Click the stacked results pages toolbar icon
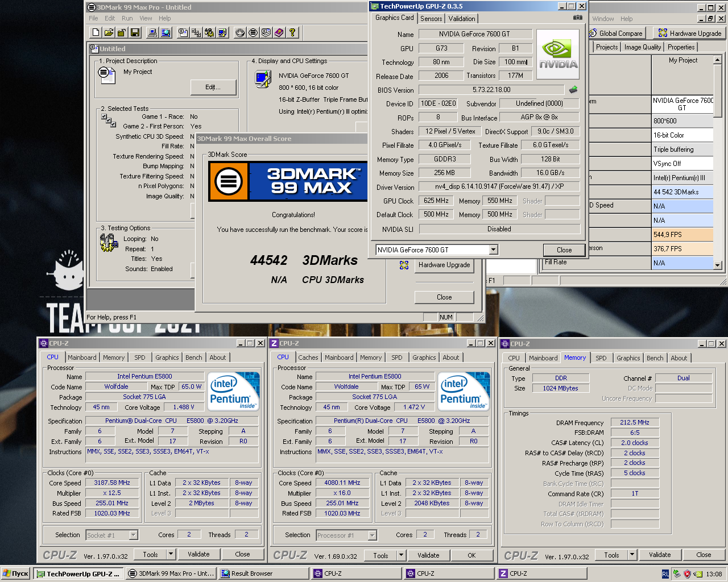The height and width of the screenshot is (582, 728). click(266, 33)
